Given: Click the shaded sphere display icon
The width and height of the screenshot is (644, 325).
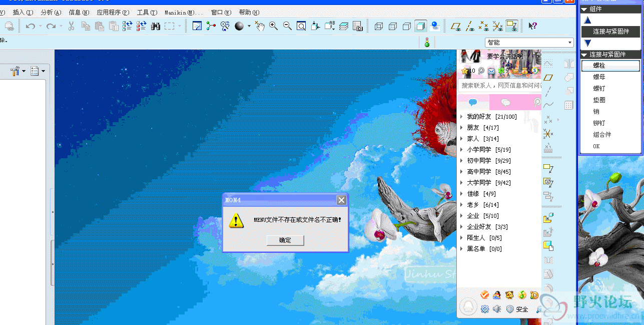Looking at the screenshot, I should [x=239, y=26].
